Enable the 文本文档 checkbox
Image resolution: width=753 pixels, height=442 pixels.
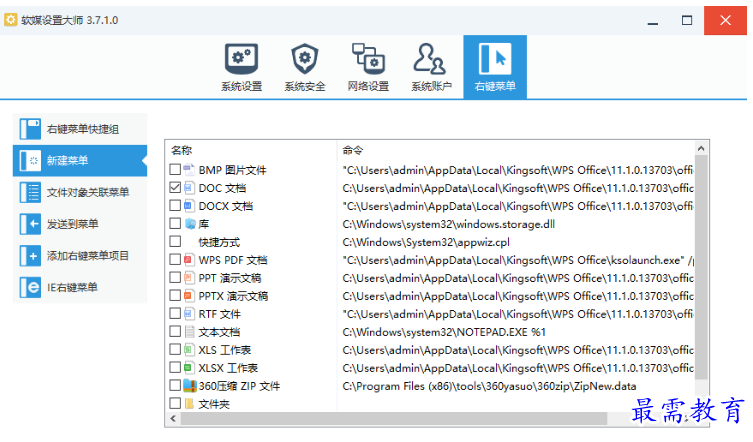pyautogui.click(x=175, y=332)
